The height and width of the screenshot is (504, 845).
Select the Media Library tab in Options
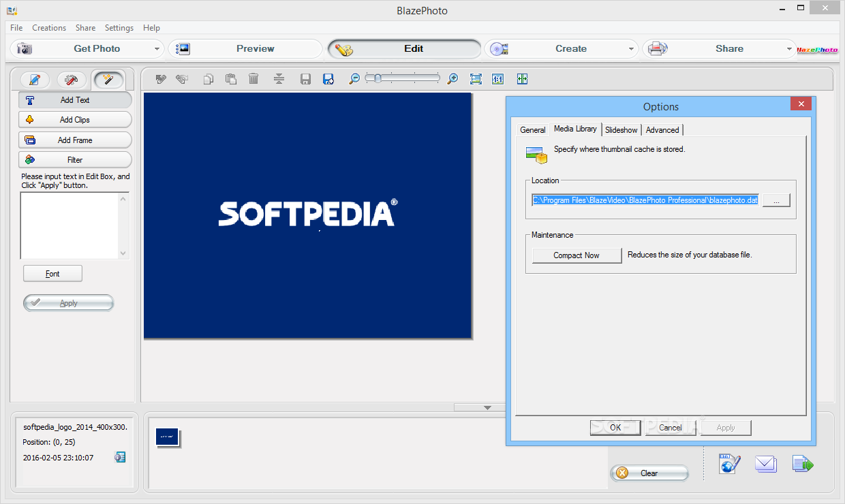point(575,129)
